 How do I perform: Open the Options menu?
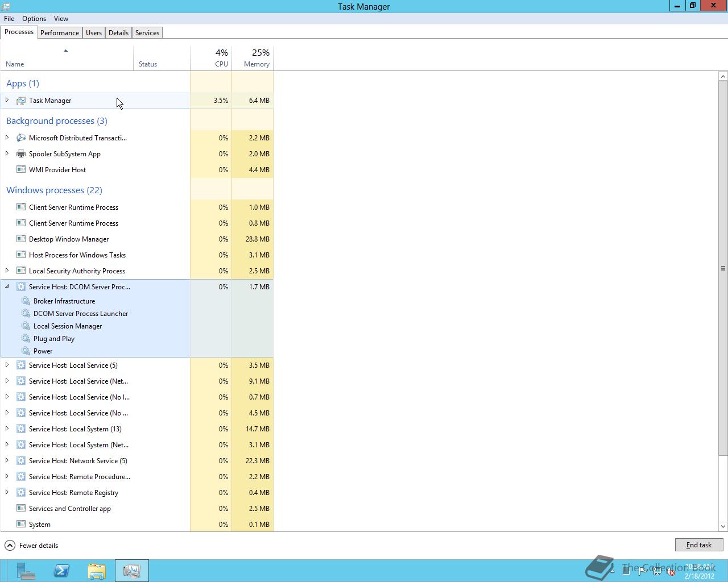click(x=34, y=19)
